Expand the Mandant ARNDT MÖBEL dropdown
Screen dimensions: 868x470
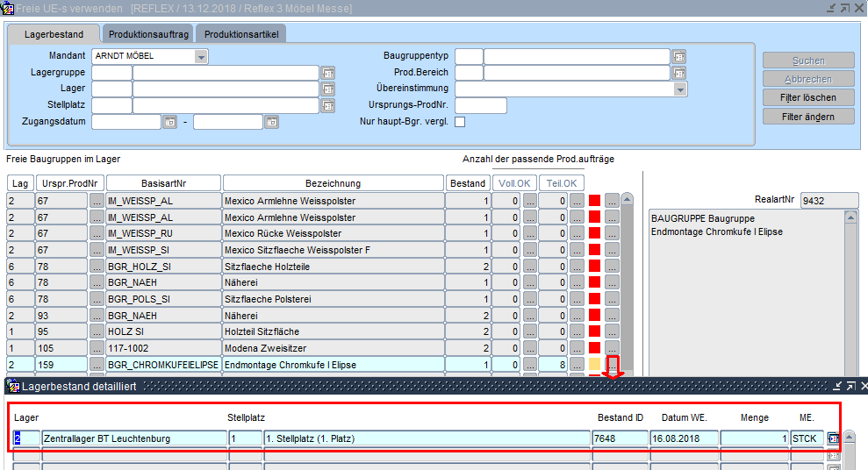pos(202,57)
